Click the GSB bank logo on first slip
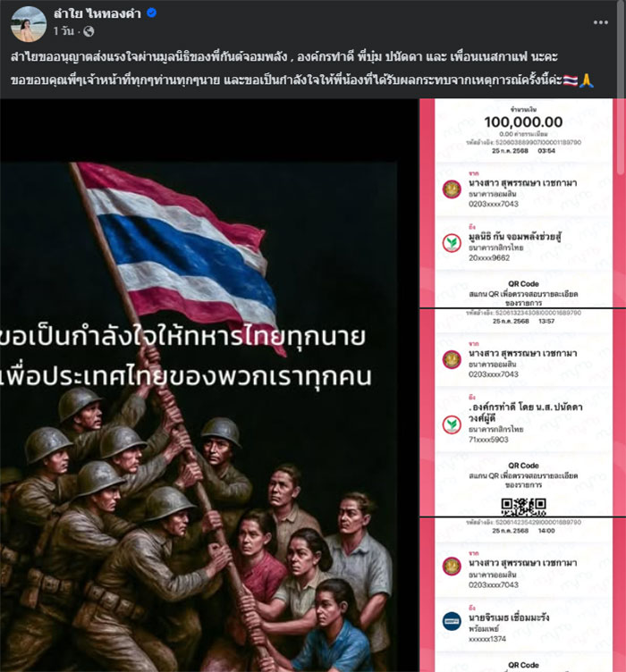626x672 pixels. (x=452, y=189)
